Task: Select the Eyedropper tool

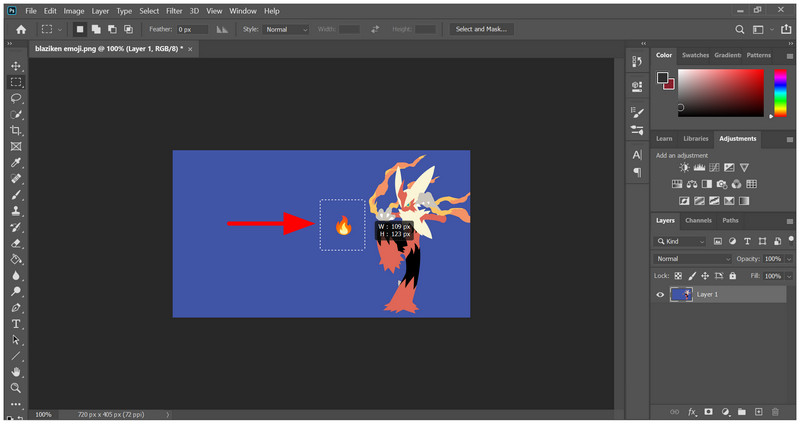Action: 16,163
